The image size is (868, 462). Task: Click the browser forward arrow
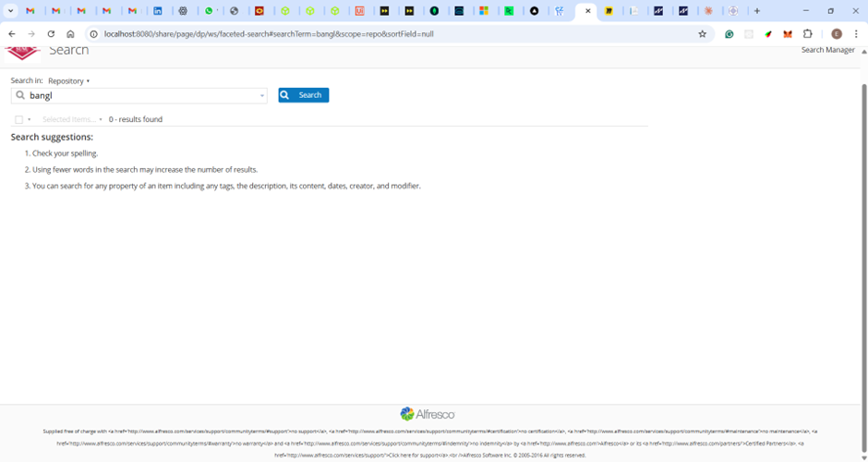click(x=31, y=34)
